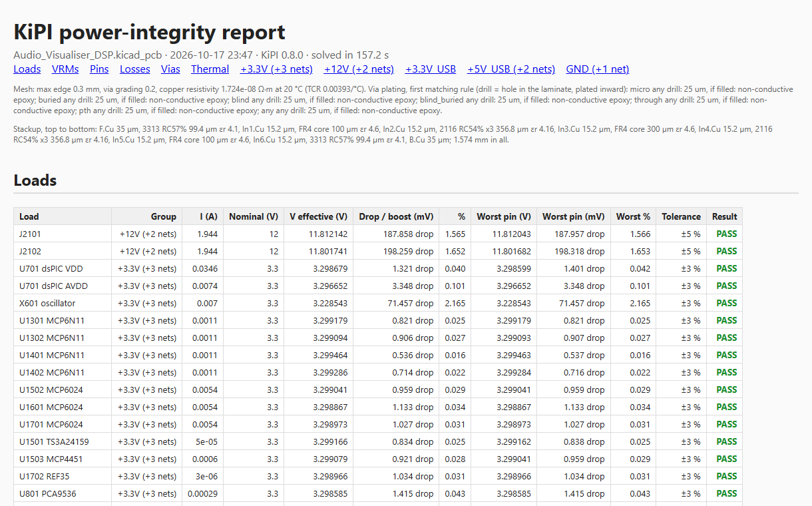Follow the +3.3V_USB link
Screen dimensions: 812x506
pyautogui.click(x=431, y=69)
